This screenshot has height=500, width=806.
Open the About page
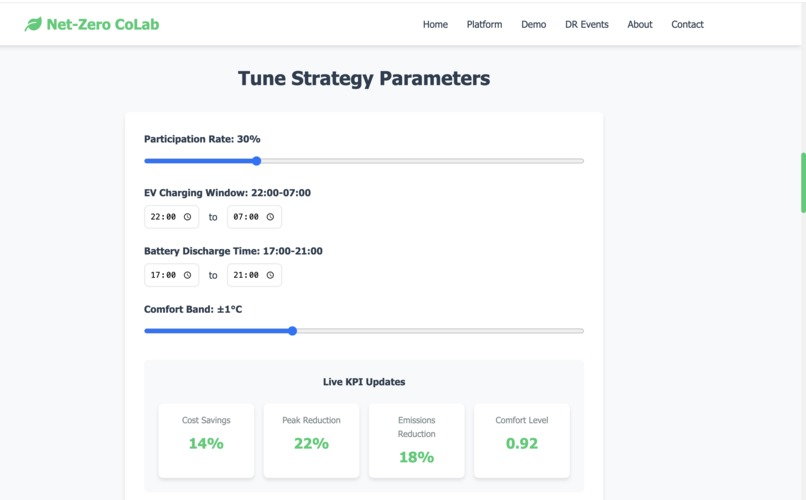[639, 24]
